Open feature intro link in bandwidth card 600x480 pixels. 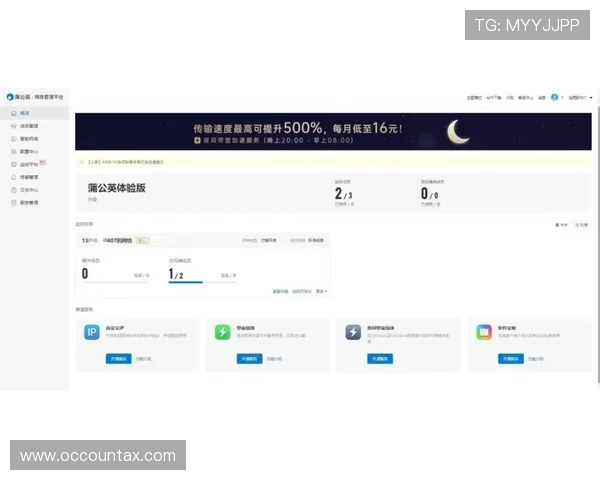click(x=274, y=359)
